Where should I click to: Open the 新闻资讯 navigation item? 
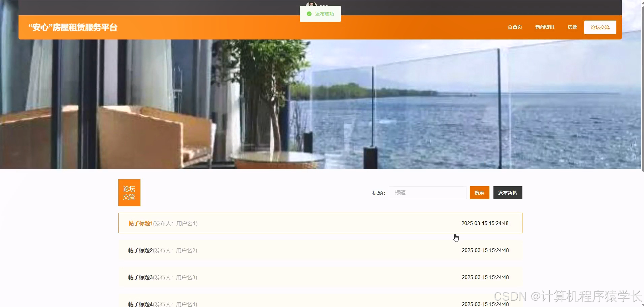click(545, 27)
